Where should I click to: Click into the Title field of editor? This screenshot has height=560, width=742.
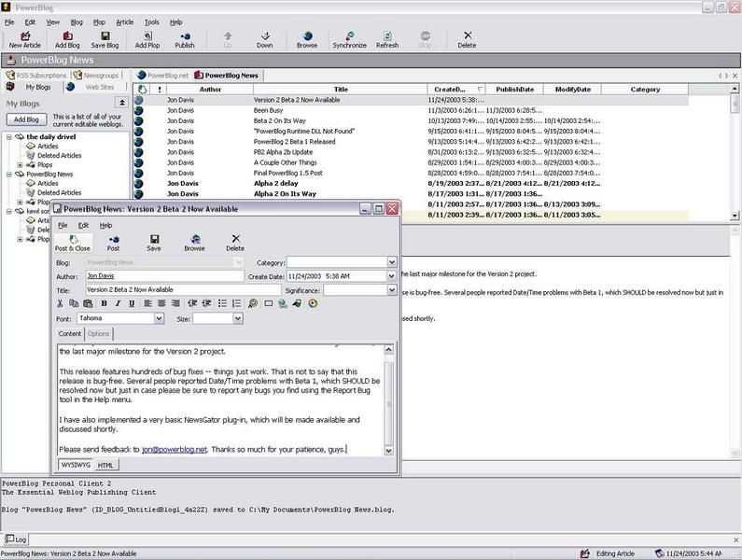[x=184, y=289]
